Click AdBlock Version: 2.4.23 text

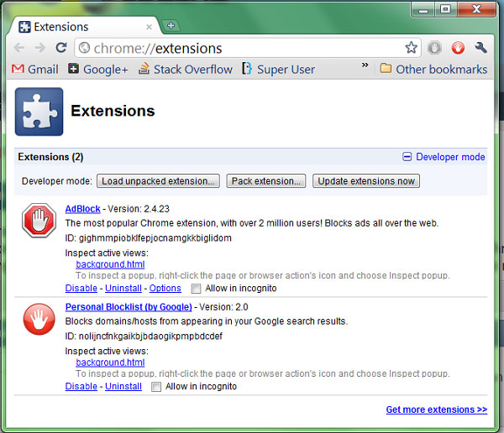click(x=139, y=209)
